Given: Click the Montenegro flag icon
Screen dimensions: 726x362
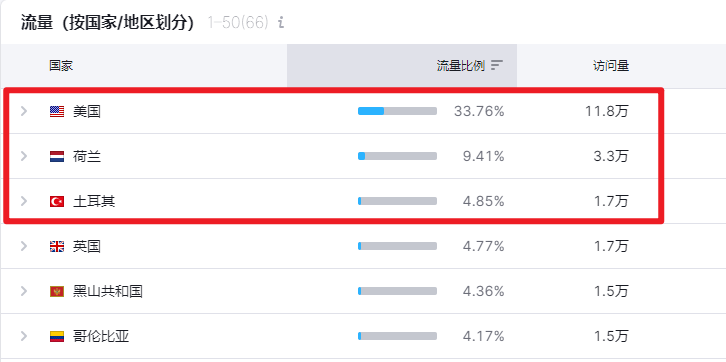Looking at the screenshot, I should [x=57, y=291].
